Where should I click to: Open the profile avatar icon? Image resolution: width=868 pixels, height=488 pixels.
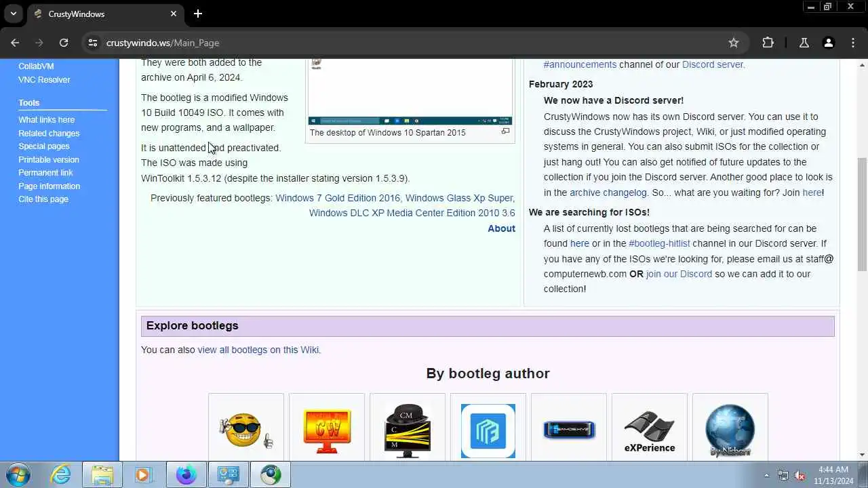click(x=828, y=43)
